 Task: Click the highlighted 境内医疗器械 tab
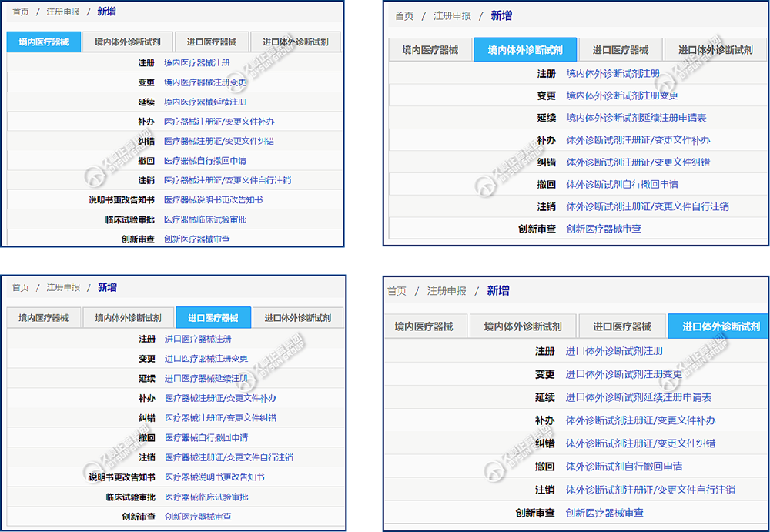coord(44,42)
